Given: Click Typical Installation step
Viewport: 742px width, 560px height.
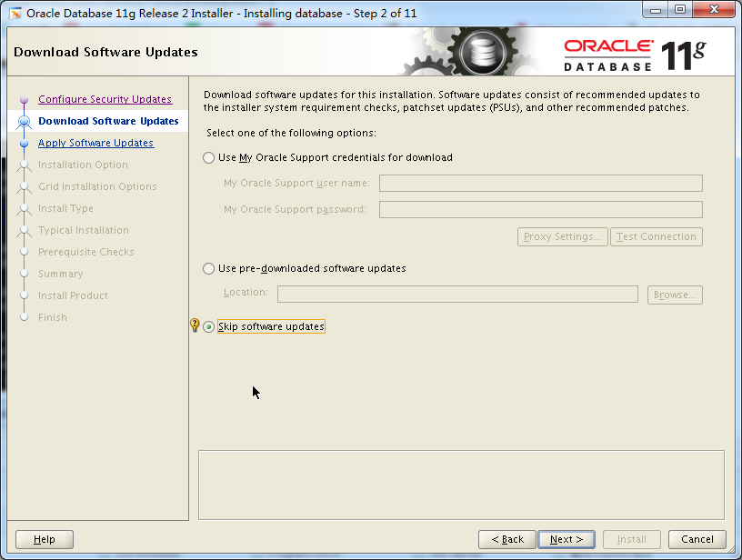Looking at the screenshot, I should point(84,230).
